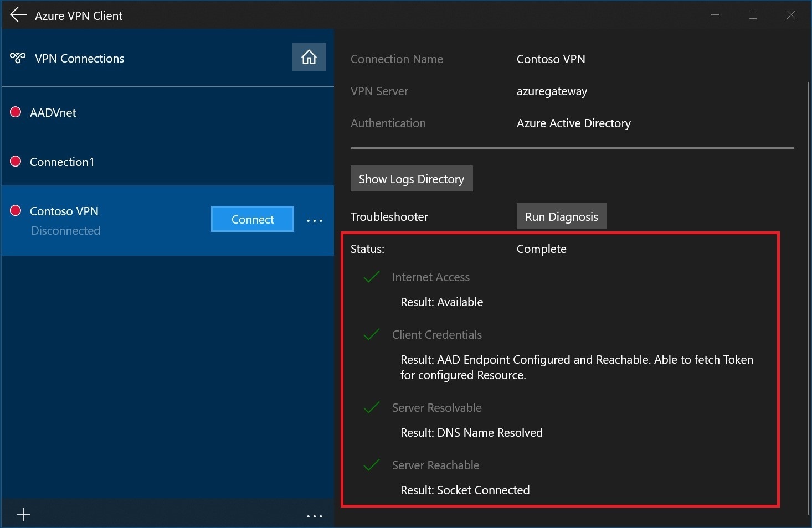The image size is (812, 528).
Task: Click the Azure VPN Client window title
Action: click(79, 15)
